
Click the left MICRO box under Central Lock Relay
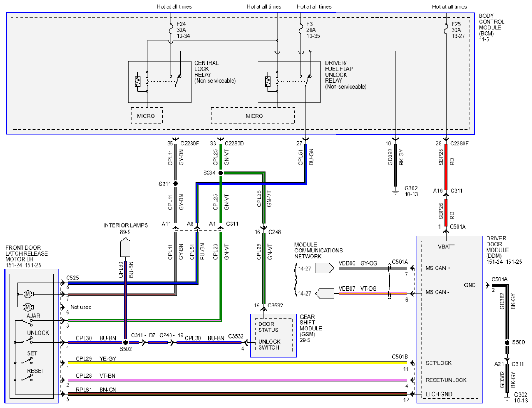(147, 116)
